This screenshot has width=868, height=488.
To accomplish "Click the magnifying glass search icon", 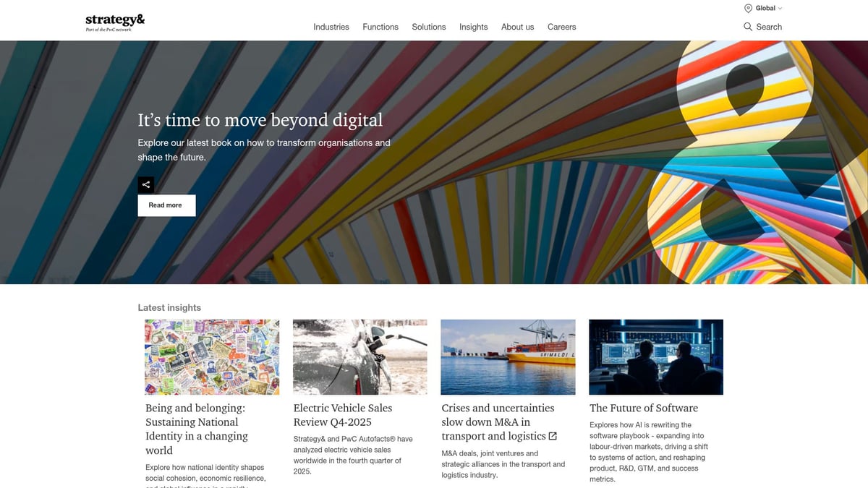I will pos(748,27).
